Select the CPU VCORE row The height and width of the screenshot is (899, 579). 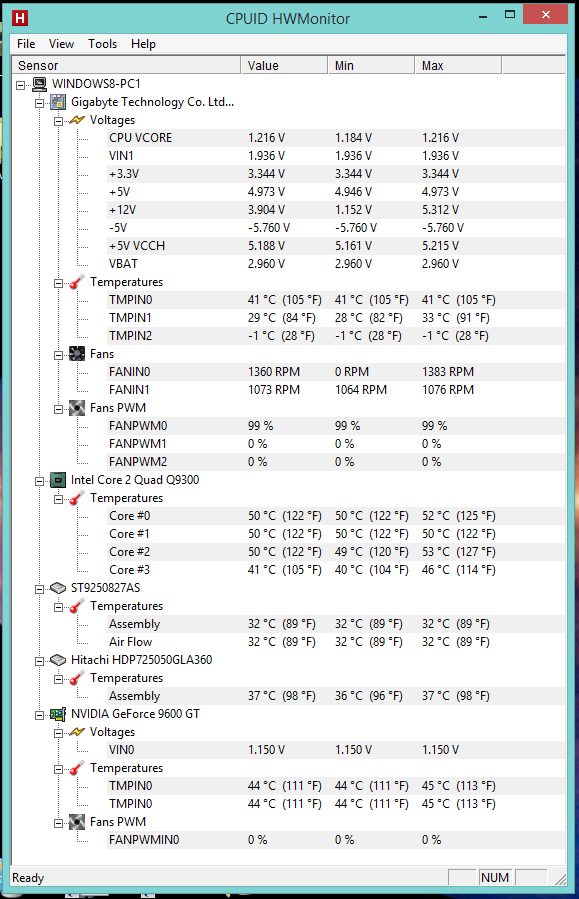pos(336,138)
